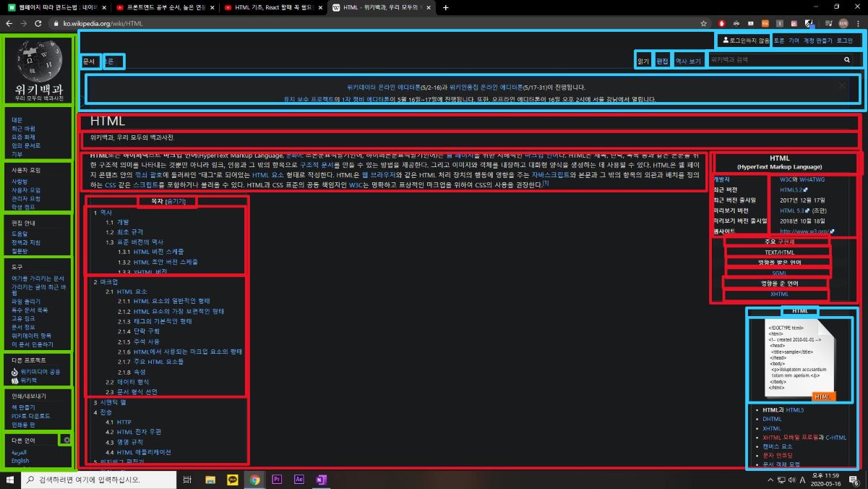Open the notification center icon
Screen dimensions: 868x489
coord(854,480)
